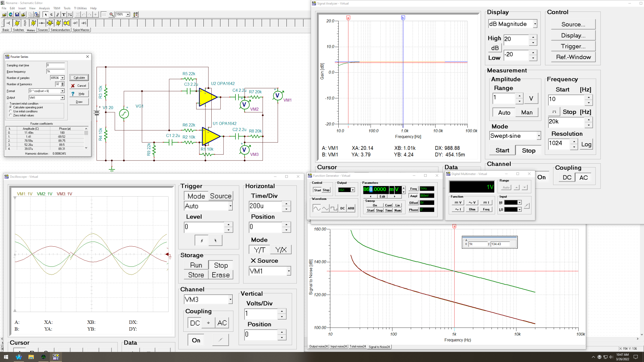The height and width of the screenshot is (362, 644).
Task: Select the wire drawing pencil tool
Action: [x=58, y=14]
